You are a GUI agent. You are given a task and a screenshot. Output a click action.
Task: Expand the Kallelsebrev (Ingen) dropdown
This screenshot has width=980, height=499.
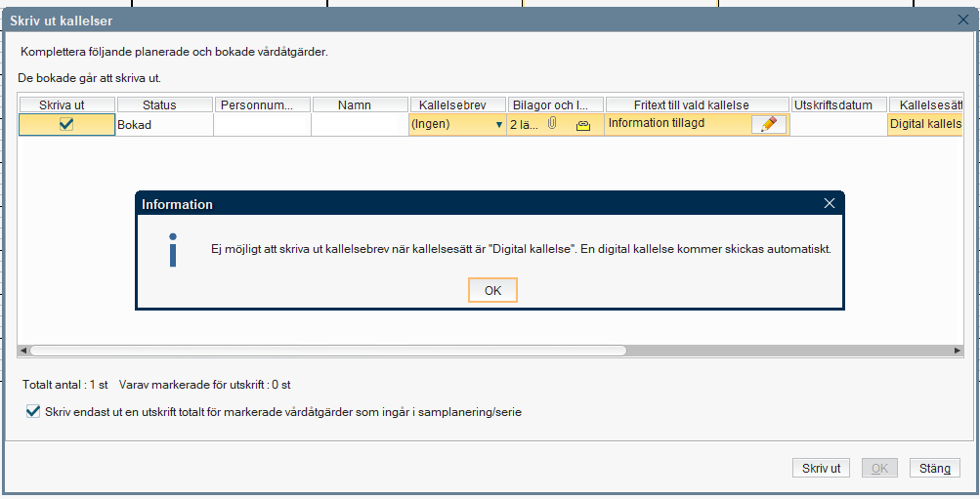499,125
